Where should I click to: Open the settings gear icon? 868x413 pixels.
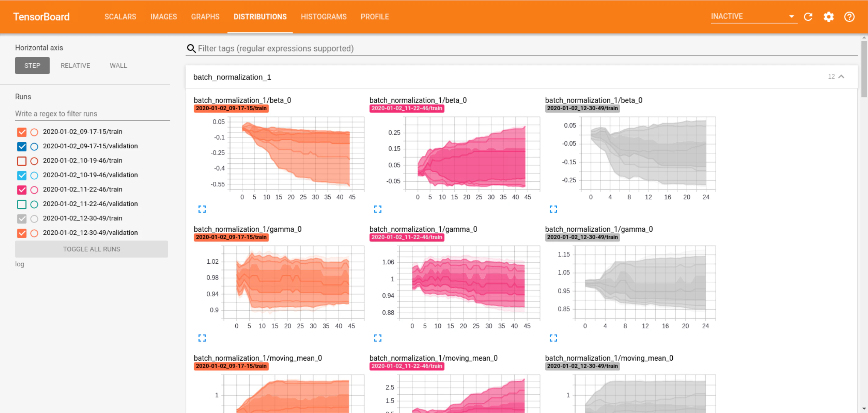click(829, 17)
